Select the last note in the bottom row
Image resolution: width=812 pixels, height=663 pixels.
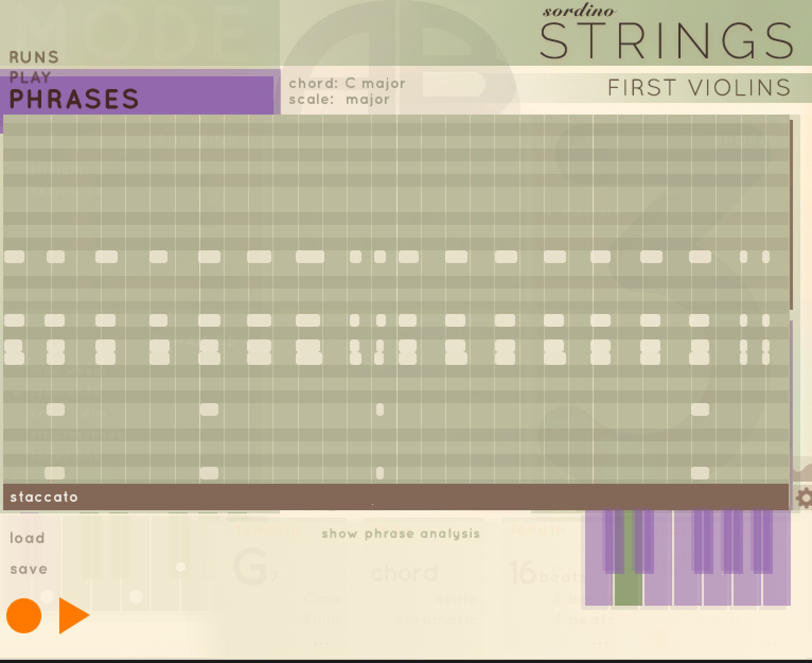[700, 473]
